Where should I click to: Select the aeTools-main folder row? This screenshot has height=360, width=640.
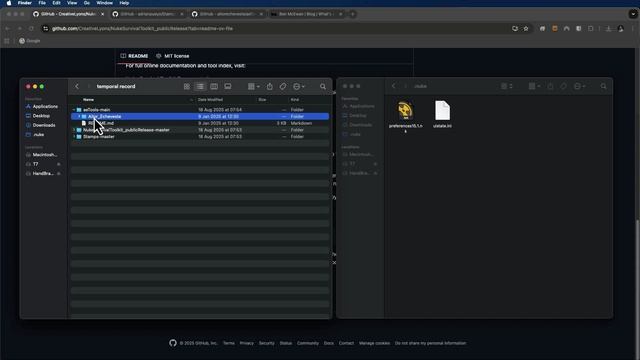pos(200,110)
